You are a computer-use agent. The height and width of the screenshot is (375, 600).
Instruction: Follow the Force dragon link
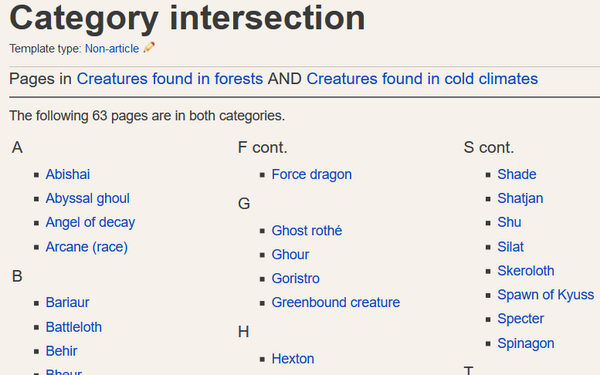pyautogui.click(x=311, y=174)
